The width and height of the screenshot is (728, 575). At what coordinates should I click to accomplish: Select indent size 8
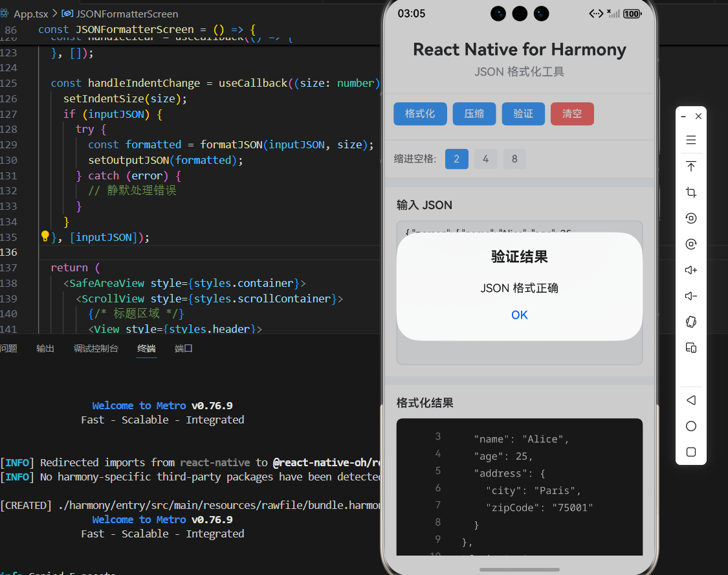click(514, 159)
